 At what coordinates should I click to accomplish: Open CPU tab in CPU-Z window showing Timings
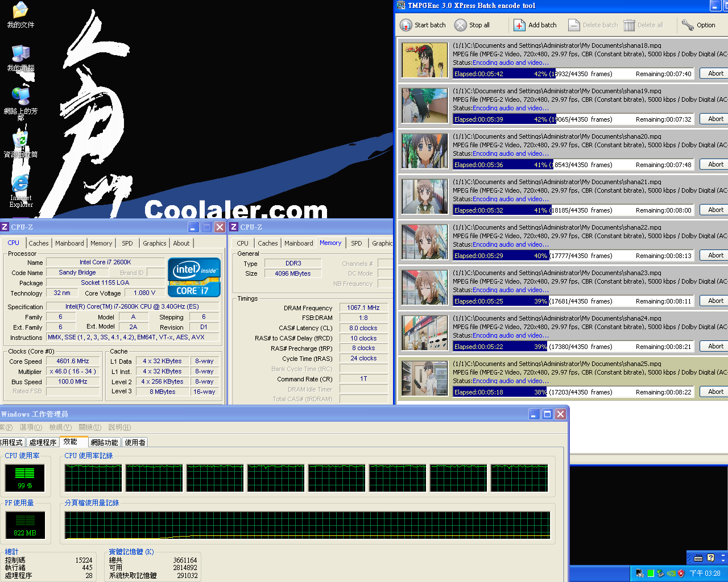point(243,243)
